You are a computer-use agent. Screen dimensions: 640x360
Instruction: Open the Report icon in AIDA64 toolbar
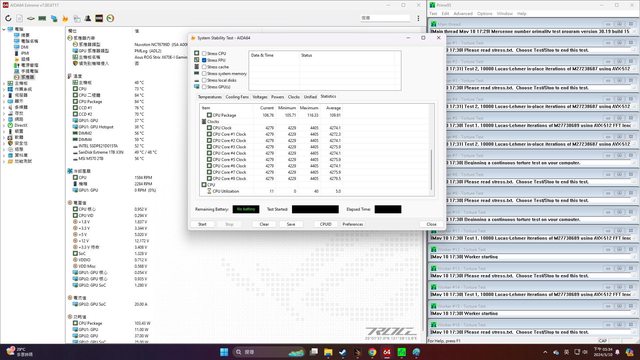[x=20, y=18]
